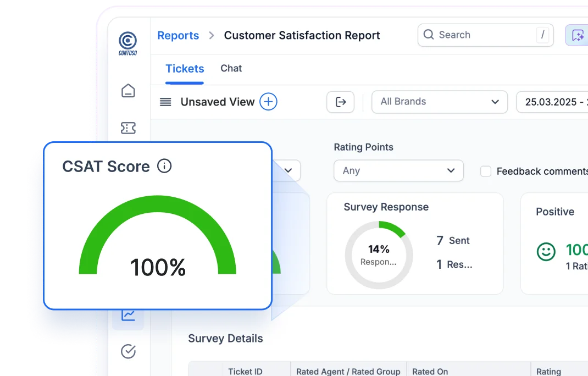Select the Tickets icon in the sidebar
The image size is (588, 376).
pyautogui.click(x=127, y=128)
